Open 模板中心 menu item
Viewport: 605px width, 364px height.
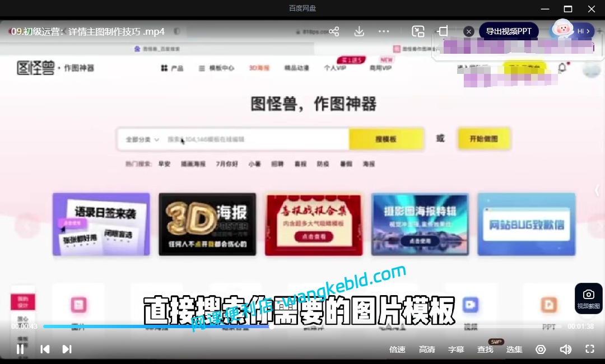[216, 68]
